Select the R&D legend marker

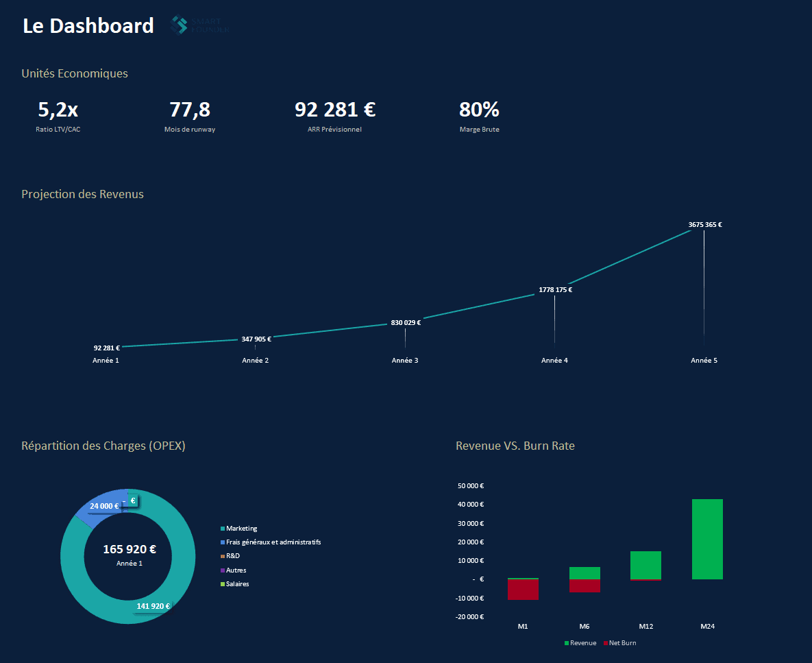(x=223, y=556)
